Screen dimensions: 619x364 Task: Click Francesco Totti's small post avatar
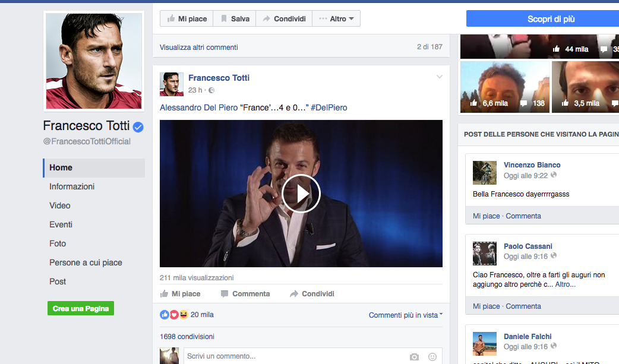(x=172, y=84)
